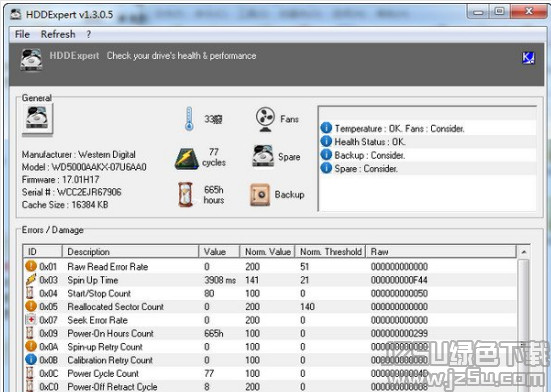Screen dimensions: 551x392
Task: Open the Refresh menu
Action: [x=58, y=34]
